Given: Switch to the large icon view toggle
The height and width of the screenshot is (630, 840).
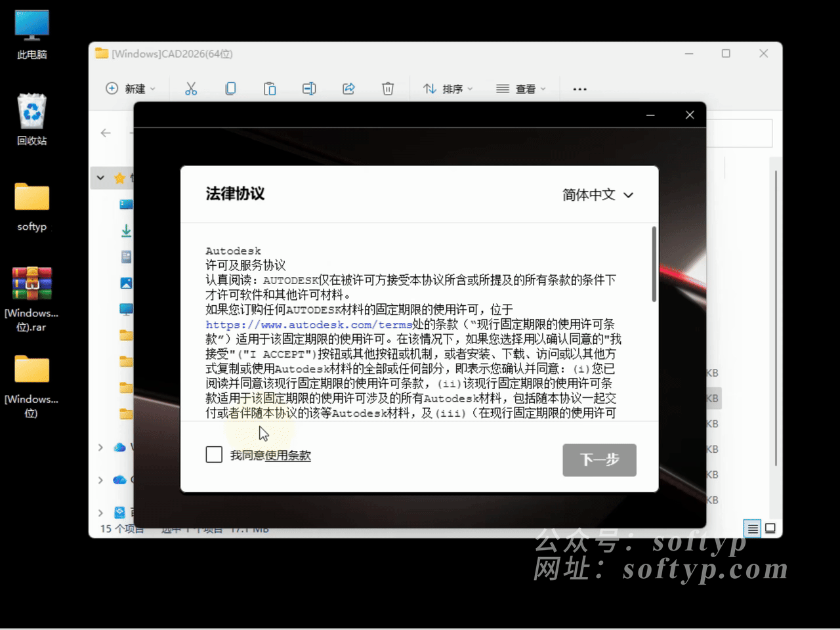Looking at the screenshot, I should click(770, 528).
